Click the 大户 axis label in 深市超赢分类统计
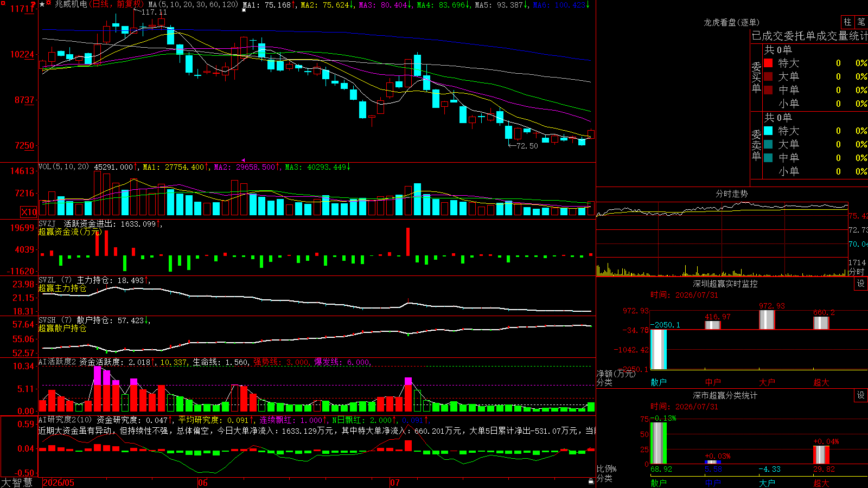The image size is (868, 488). click(767, 483)
